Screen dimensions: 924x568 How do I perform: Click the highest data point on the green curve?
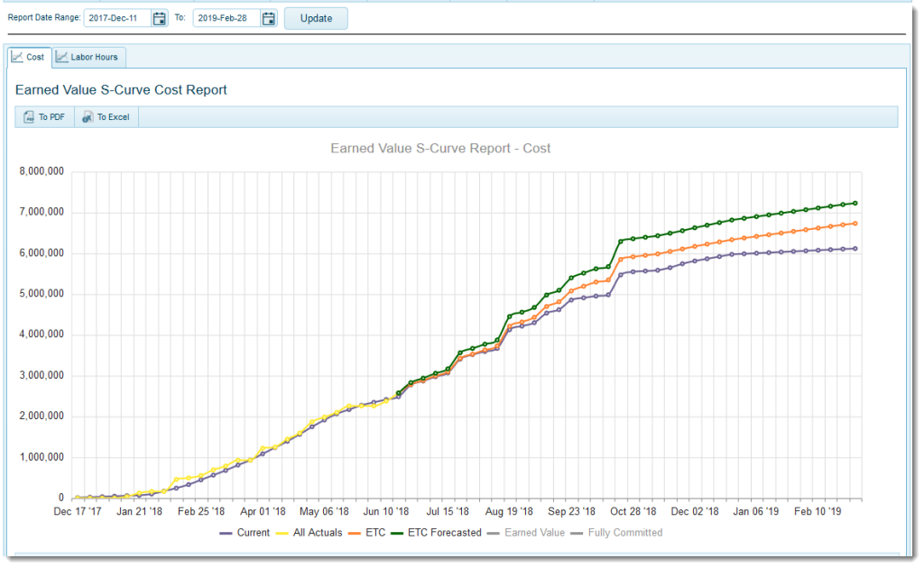click(855, 203)
